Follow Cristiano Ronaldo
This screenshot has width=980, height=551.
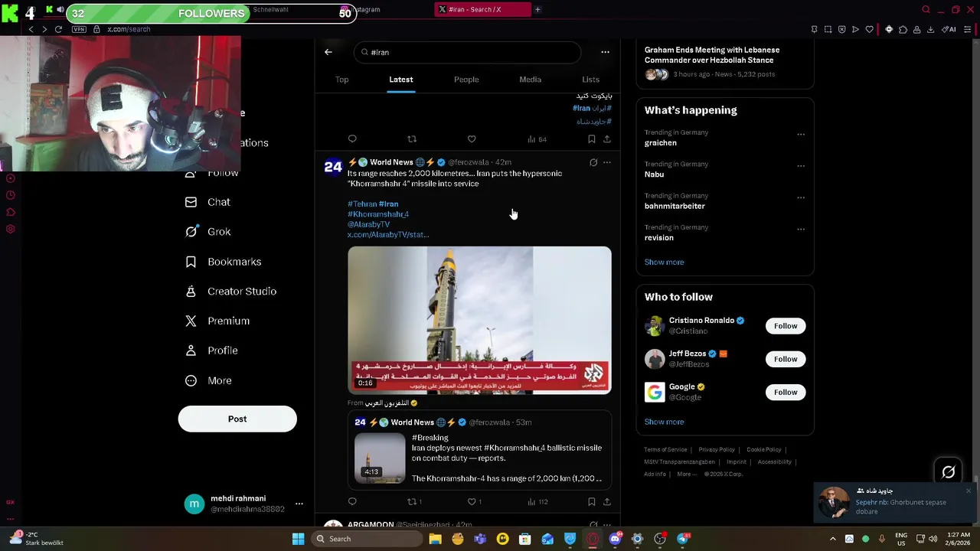[x=786, y=326]
